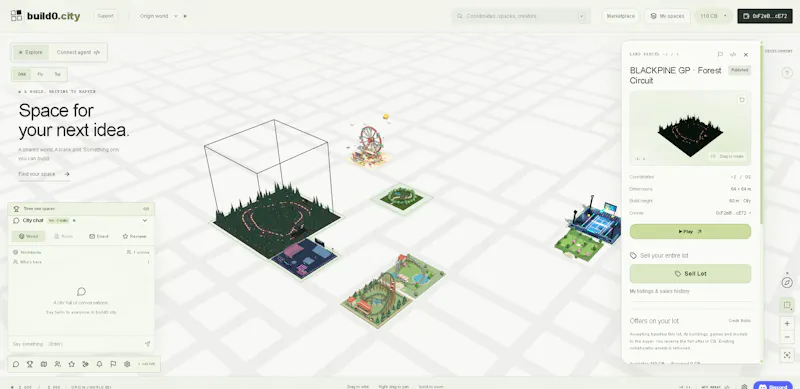
Task: Click the build0.city logo
Action: coord(45,16)
